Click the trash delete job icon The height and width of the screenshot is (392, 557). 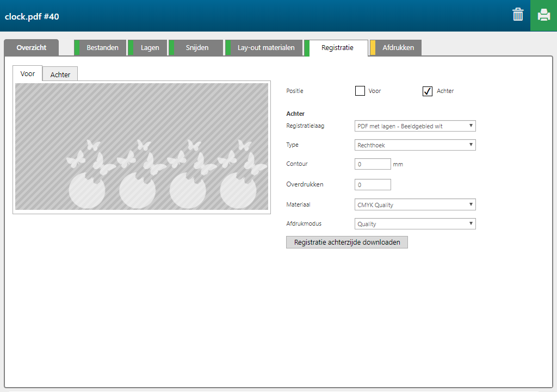518,15
